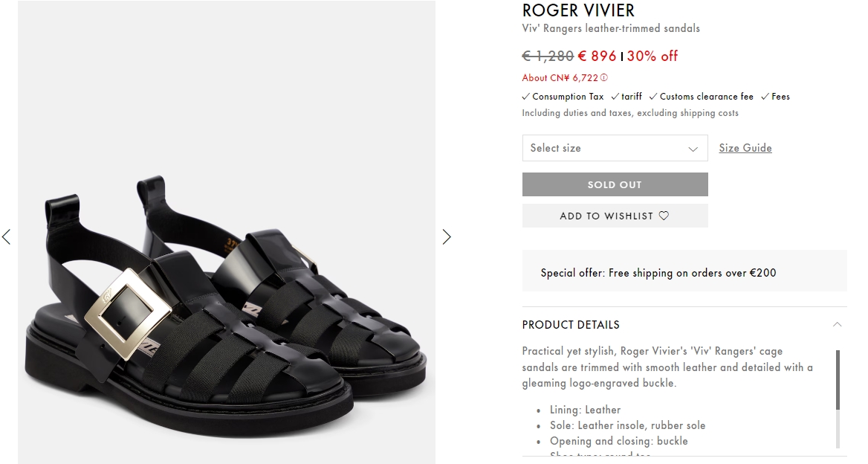Click the Consumption Tax checkmark
Image resolution: width=868 pixels, height=464 pixels.
[x=526, y=97]
